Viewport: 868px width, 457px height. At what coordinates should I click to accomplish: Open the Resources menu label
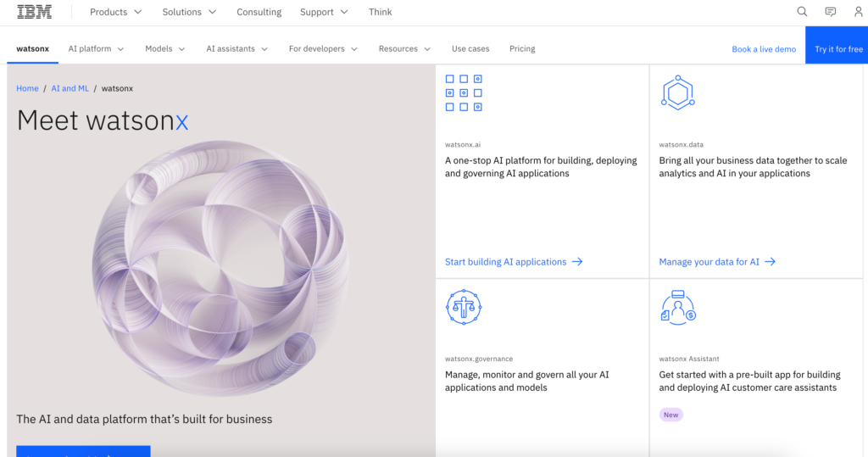tap(398, 48)
